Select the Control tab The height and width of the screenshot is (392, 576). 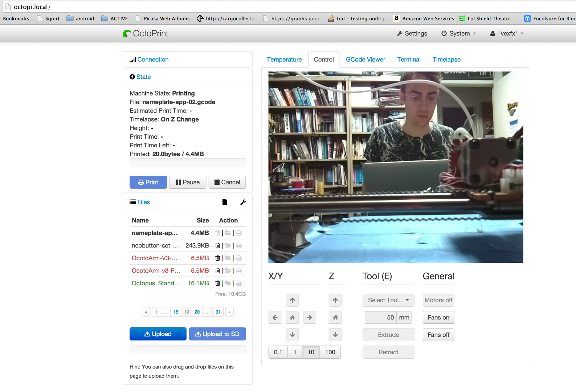324,60
